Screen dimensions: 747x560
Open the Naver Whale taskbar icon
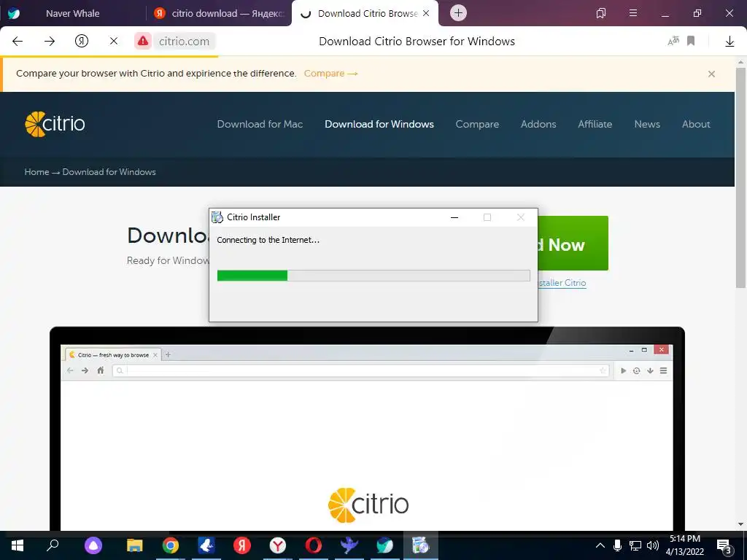(385, 545)
